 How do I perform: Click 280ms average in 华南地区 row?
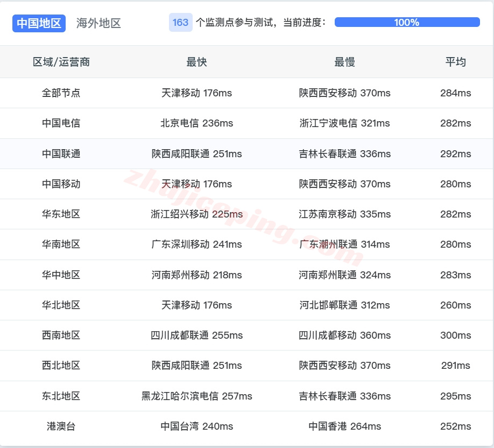click(456, 244)
